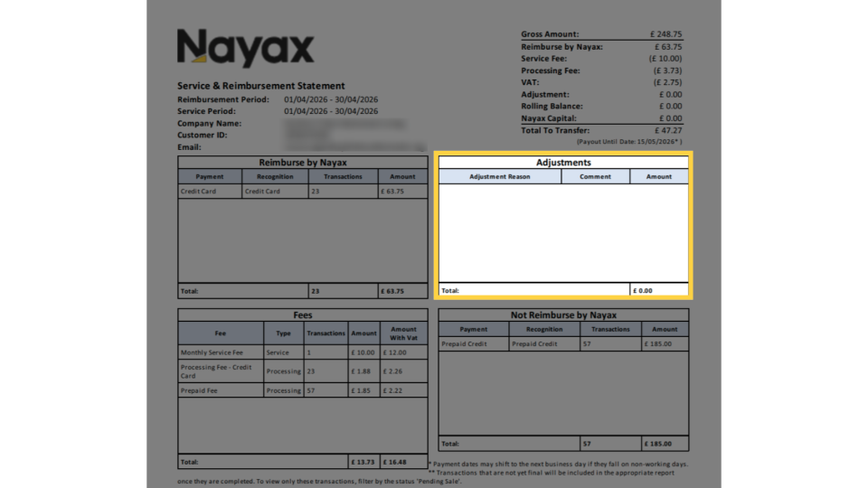
Task: Select the Fees total £ 13.73
Action: [x=363, y=462]
